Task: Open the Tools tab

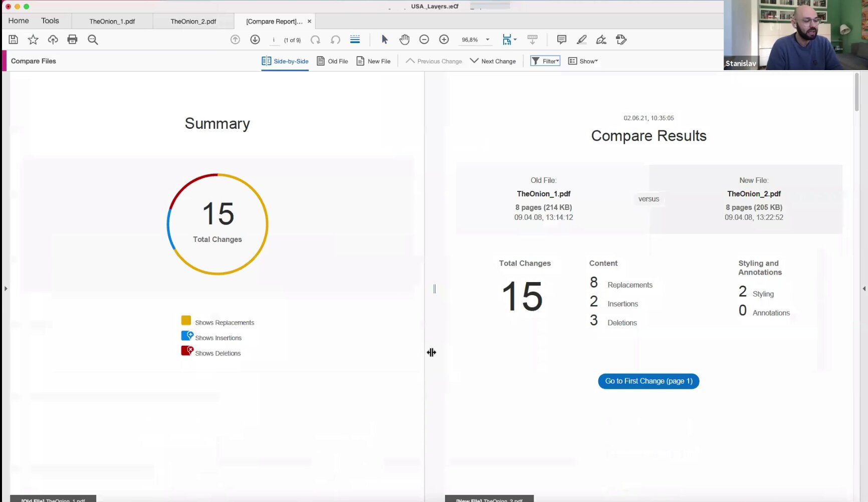Action: [50, 21]
